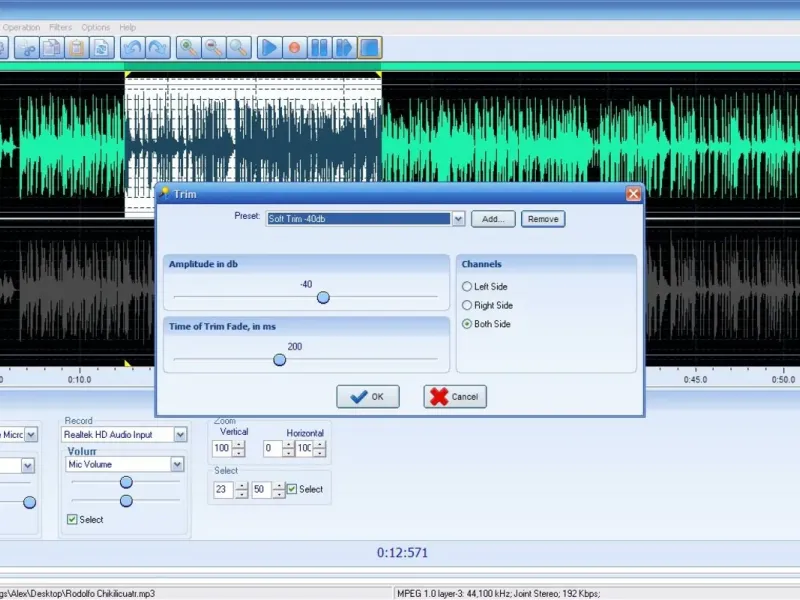Screen dimensions: 800x600
Task: Click the Zoom Out magnifier icon
Action: pyautogui.click(x=213, y=48)
